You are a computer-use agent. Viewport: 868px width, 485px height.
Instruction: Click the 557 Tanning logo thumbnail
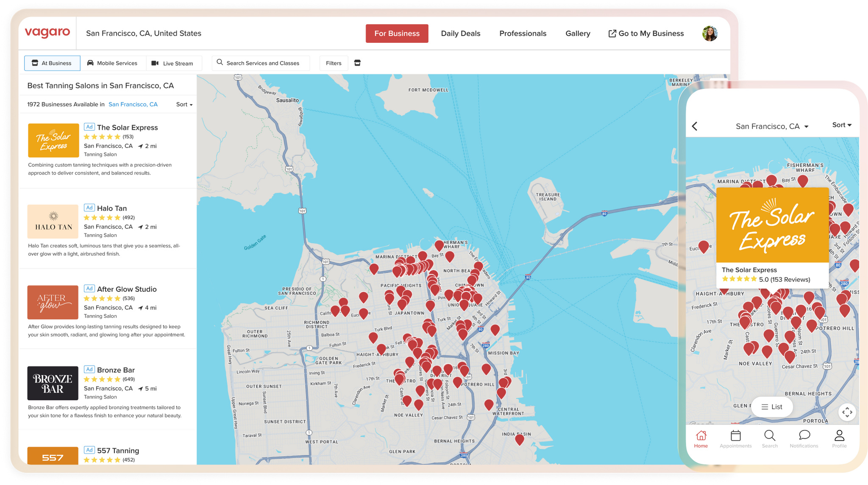pyautogui.click(x=53, y=456)
